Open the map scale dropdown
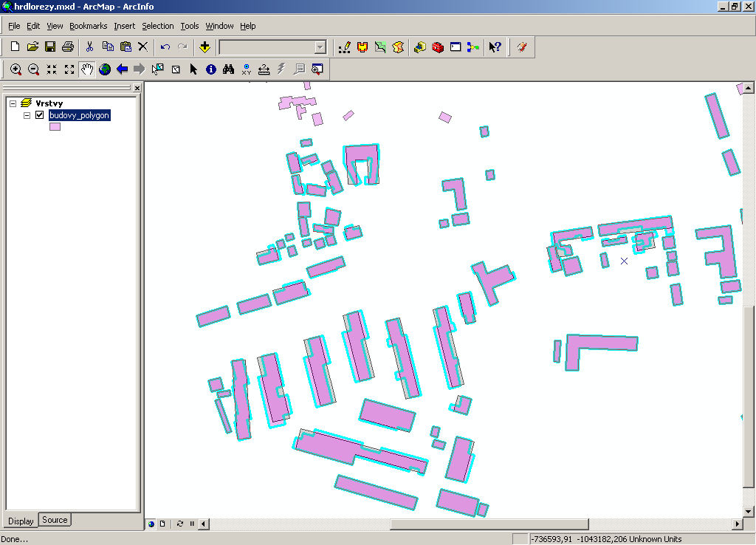 (x=320, y=47)
